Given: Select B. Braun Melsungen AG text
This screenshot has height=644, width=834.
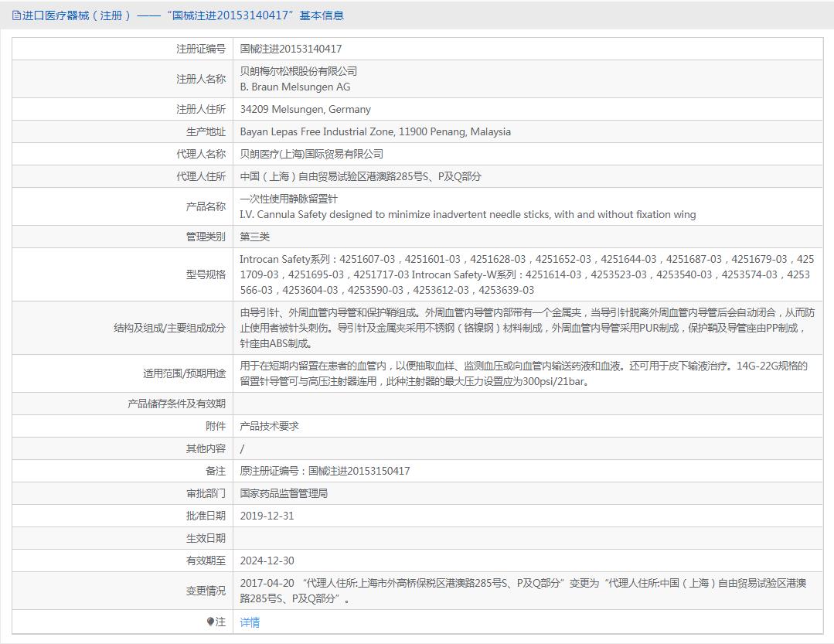Looking at the screenshot, I should [294, 87].
